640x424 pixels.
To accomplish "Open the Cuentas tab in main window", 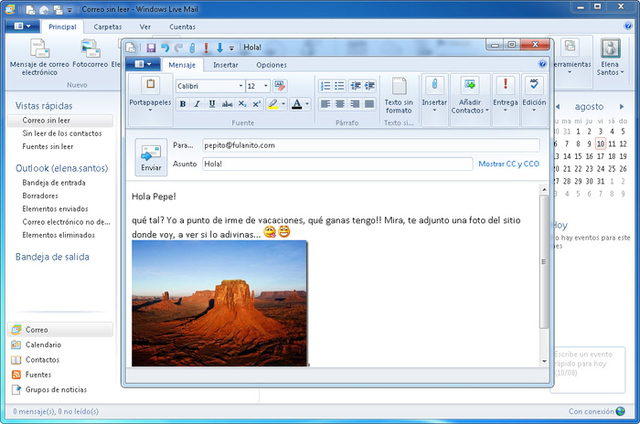I will (182, 27).
